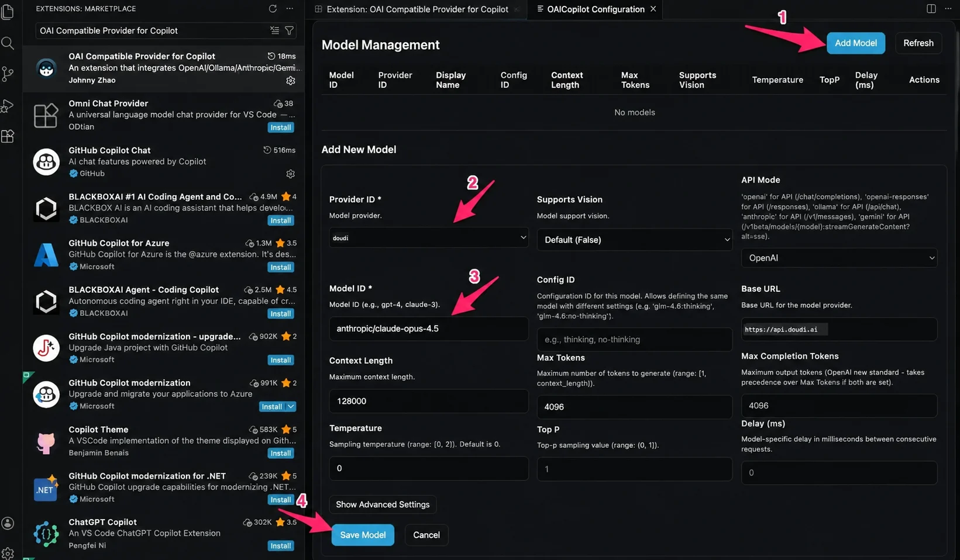Open Supports Vision Default (False) dropdown

click(635, 240)
